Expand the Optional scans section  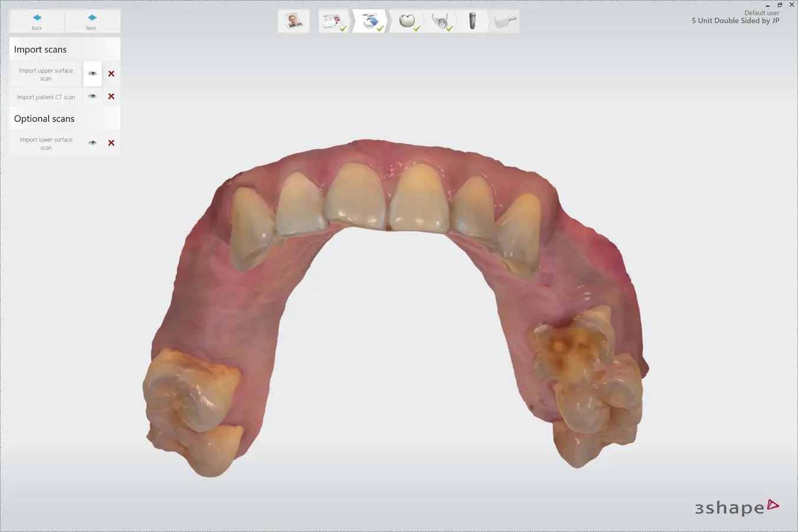click(44, 118)
